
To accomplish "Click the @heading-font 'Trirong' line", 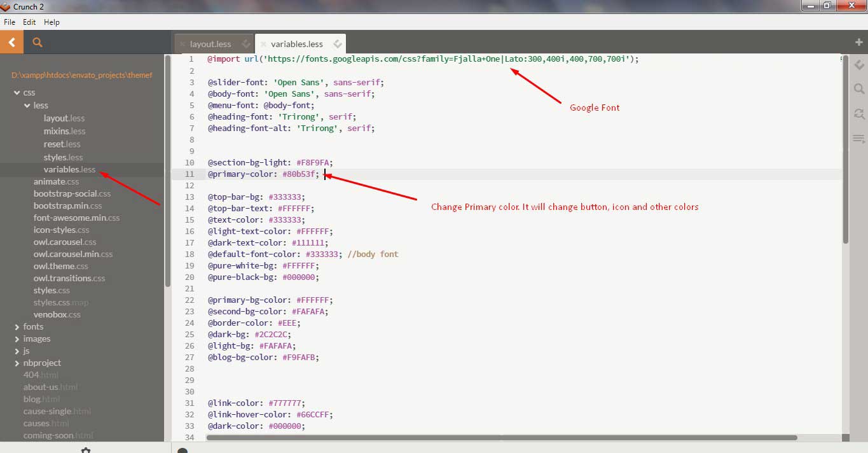I will [282, 117].
